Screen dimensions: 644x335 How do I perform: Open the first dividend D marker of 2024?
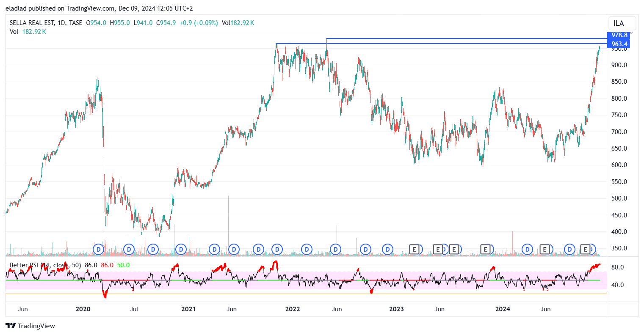pyautogui.click(x=528, y=249)
